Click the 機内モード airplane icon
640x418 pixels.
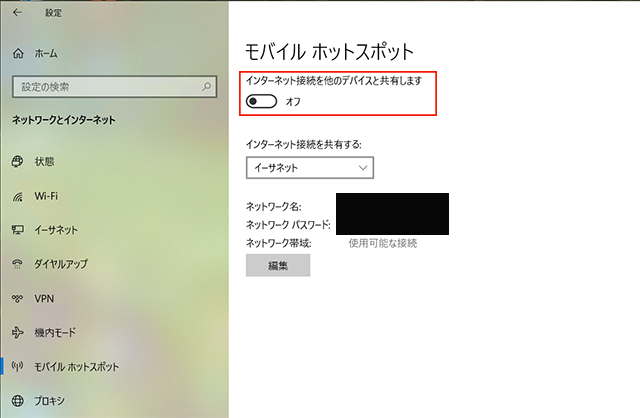(17, 332)
